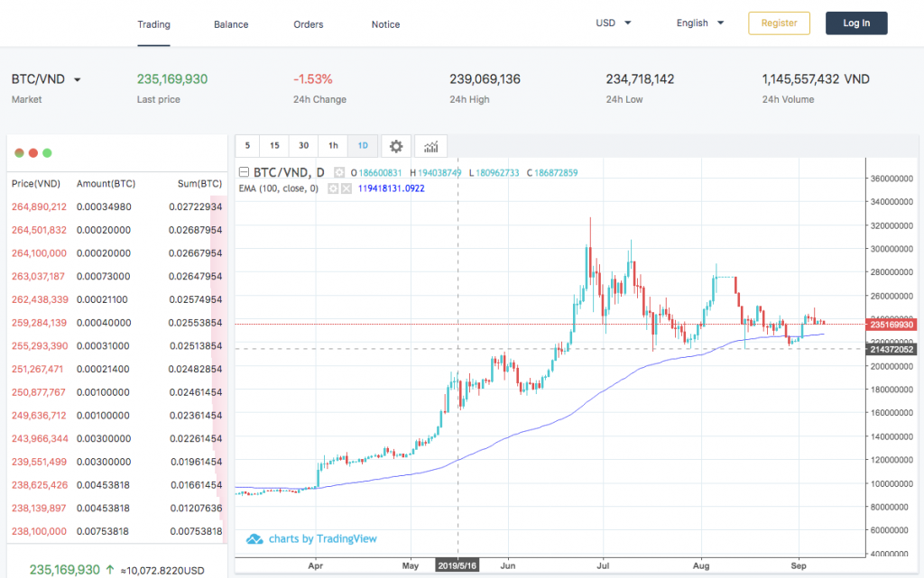Collapse the BTC/VND chart legend
This screenshot has height=578, width=924.
(x=243, y=172)
